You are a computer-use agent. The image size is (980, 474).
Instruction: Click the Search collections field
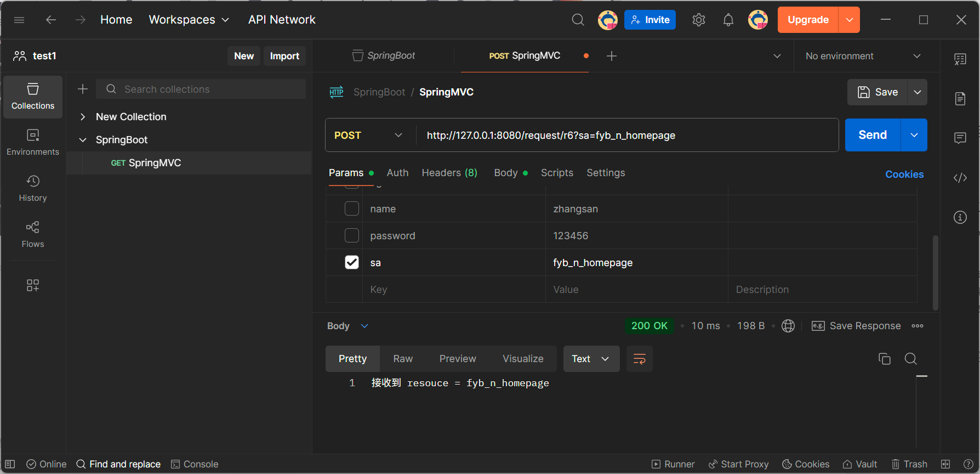click(x=201, y=89)
